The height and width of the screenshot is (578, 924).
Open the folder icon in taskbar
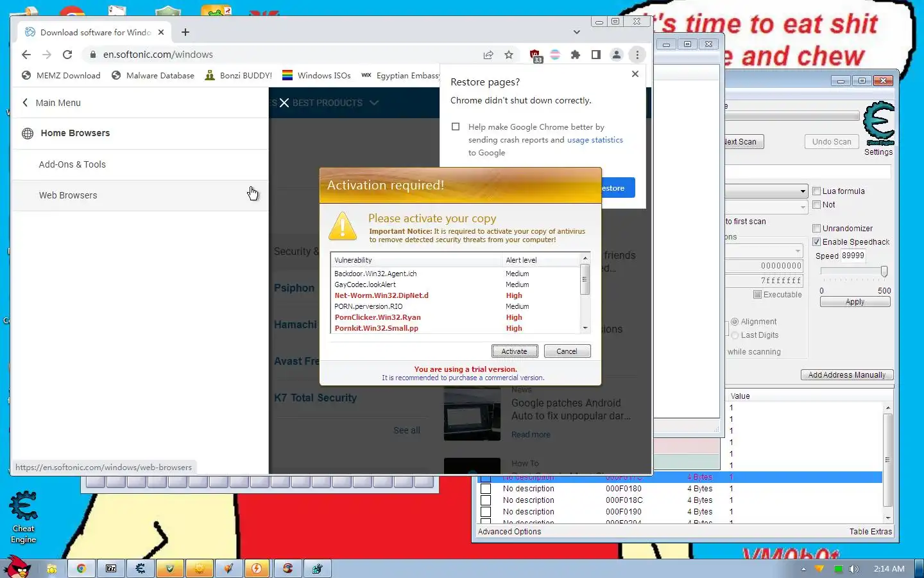52,568
